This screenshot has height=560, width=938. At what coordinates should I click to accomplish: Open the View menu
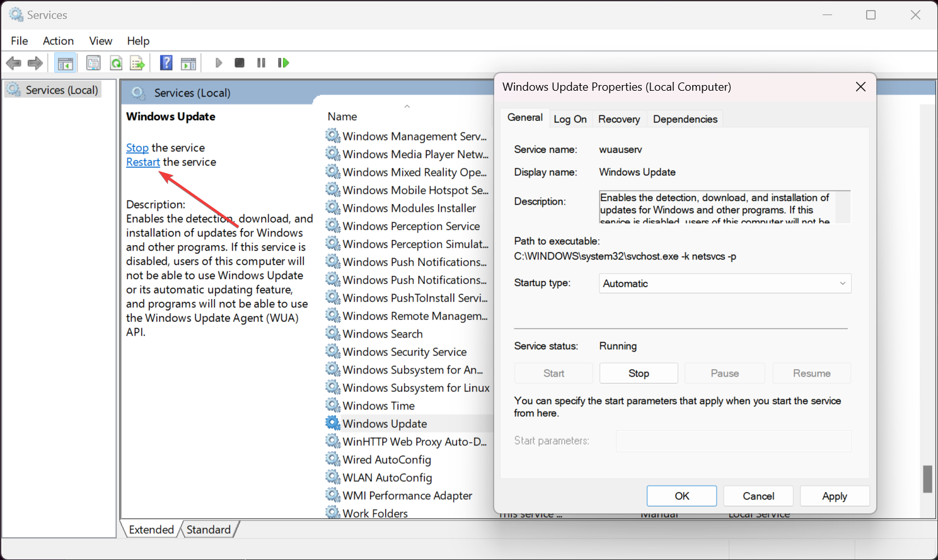coord(100,40)
